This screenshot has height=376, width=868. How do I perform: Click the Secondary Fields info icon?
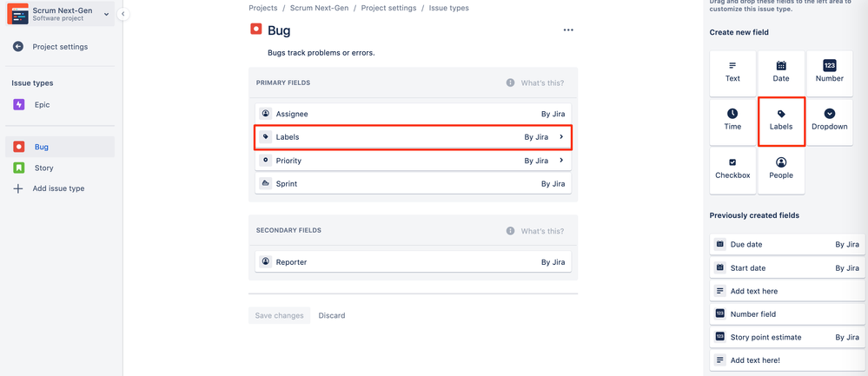tap(510, 231)
